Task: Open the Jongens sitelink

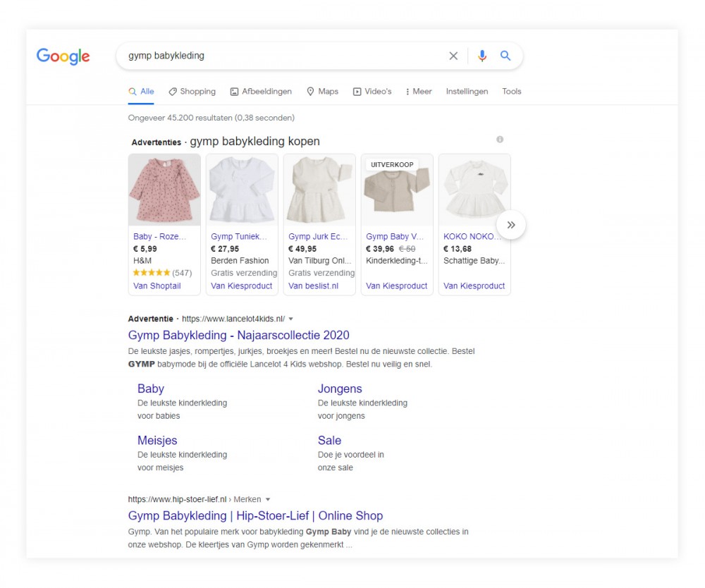Action: tap(340, 389)
